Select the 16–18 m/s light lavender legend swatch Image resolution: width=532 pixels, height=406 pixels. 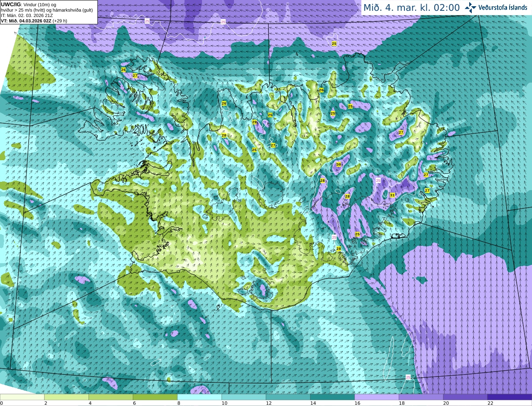click(x=377, y=397)
